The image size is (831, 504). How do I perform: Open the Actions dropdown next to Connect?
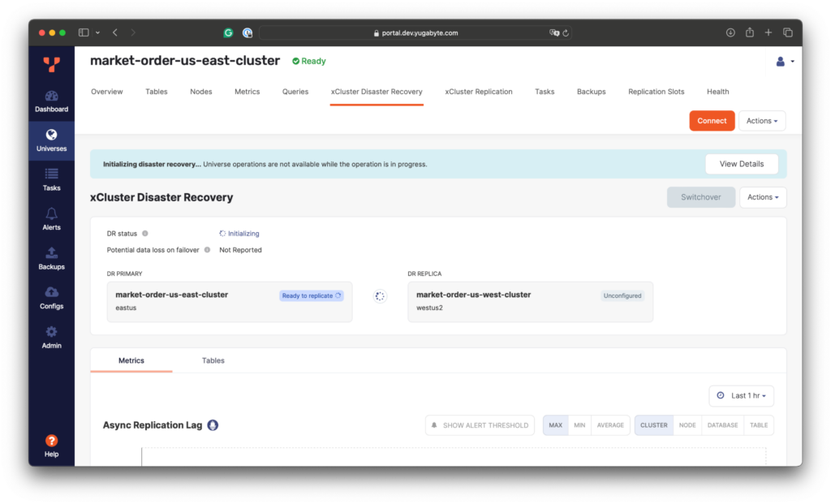tap(761, 120)
